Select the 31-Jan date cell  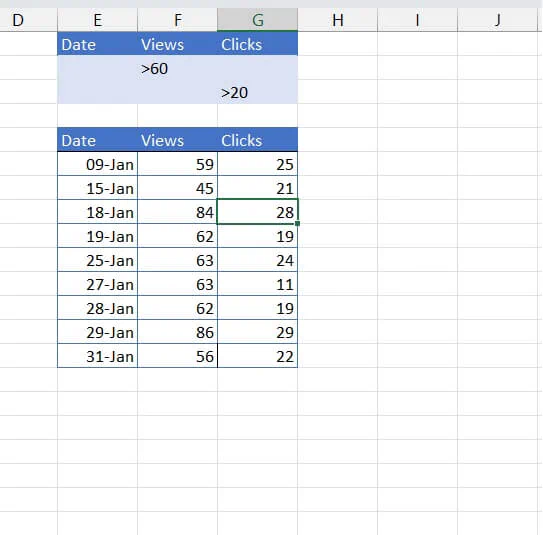[x=97, y=356]
